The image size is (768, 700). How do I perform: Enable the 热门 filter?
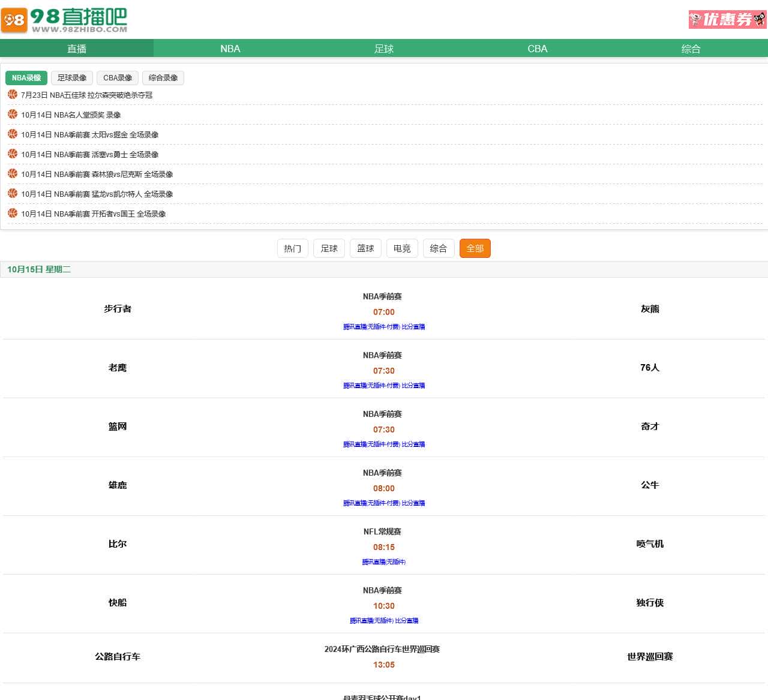point(292,248)
